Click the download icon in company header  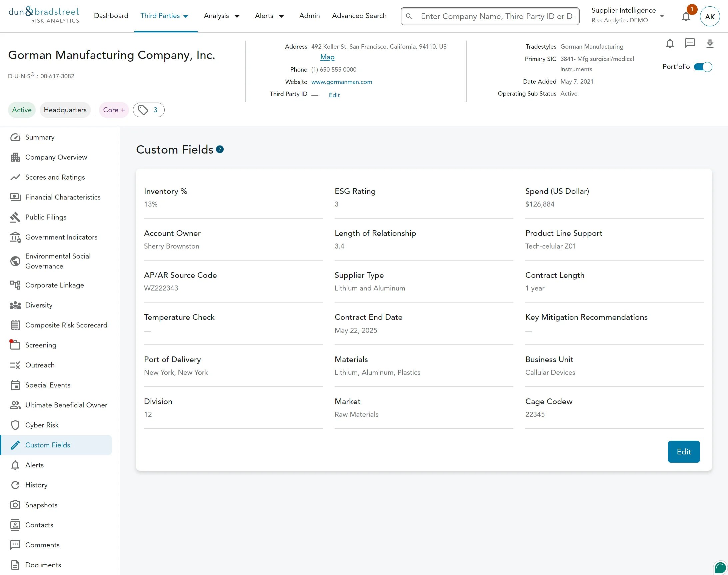click(710, 43)
